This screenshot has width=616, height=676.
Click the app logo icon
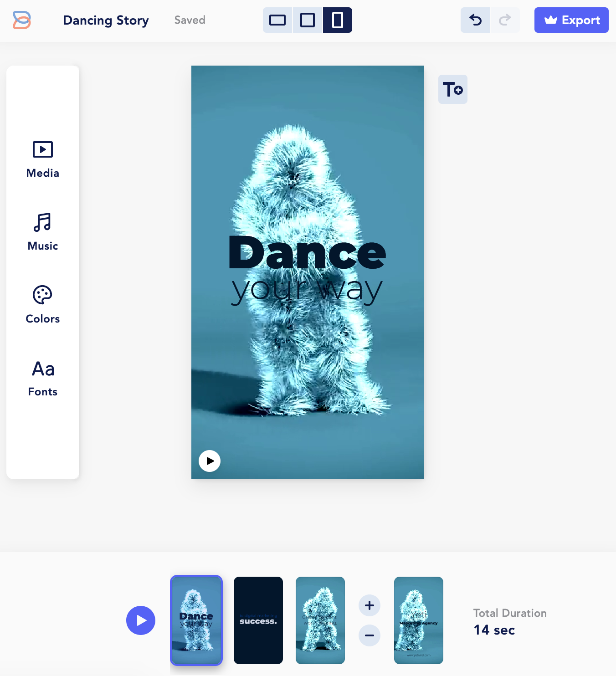[21, 20]
